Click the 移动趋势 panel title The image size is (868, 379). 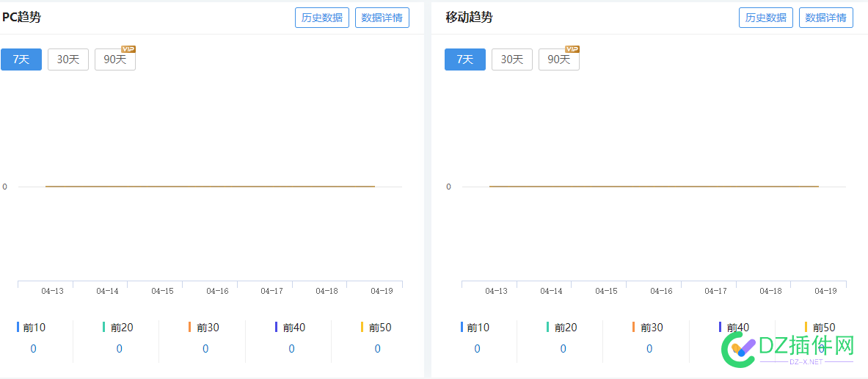pos(469,17)
